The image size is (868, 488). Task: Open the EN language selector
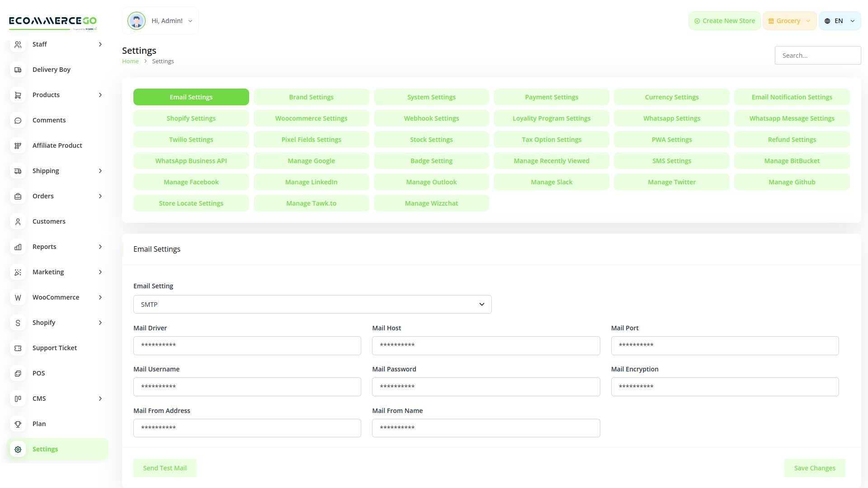839,20
